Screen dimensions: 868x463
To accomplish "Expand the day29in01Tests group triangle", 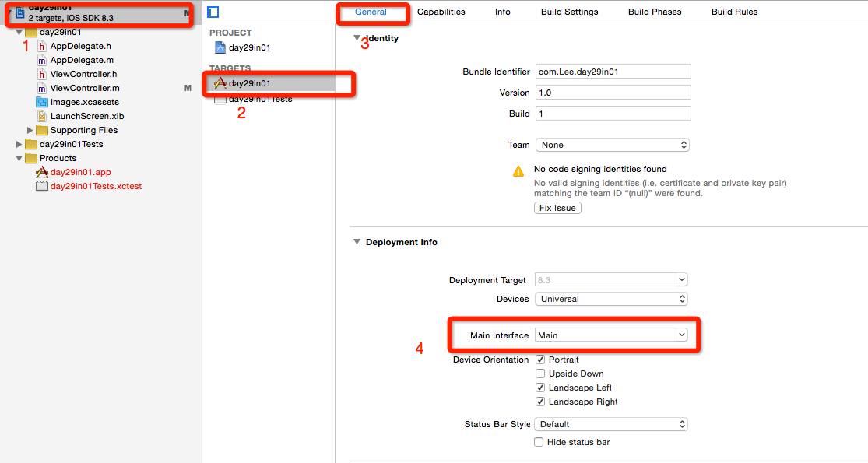I will tap(19, 144).
